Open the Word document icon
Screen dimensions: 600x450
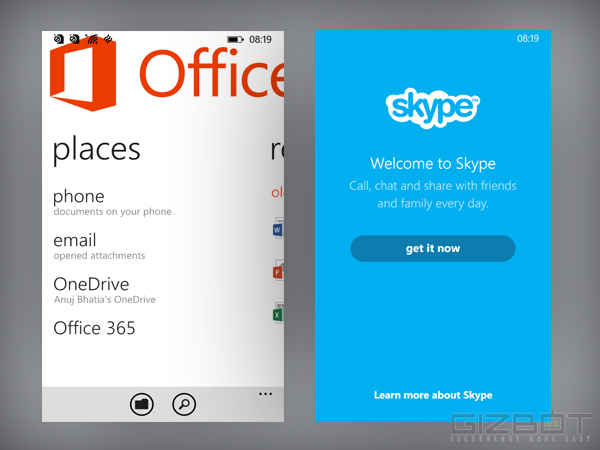[278, 230]
